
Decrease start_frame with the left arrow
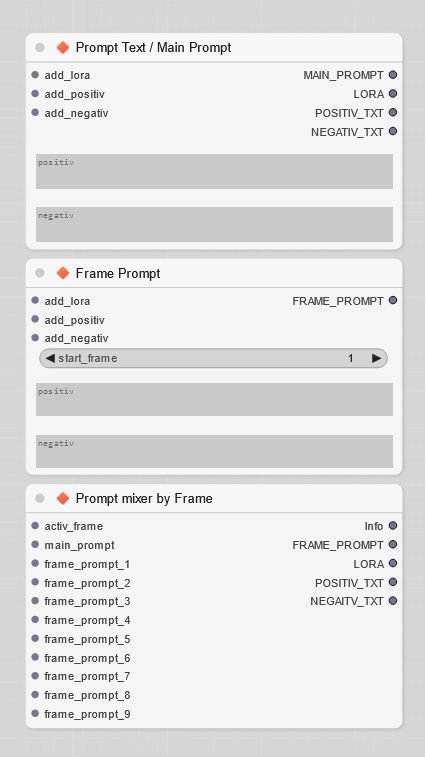pos(49,358)
